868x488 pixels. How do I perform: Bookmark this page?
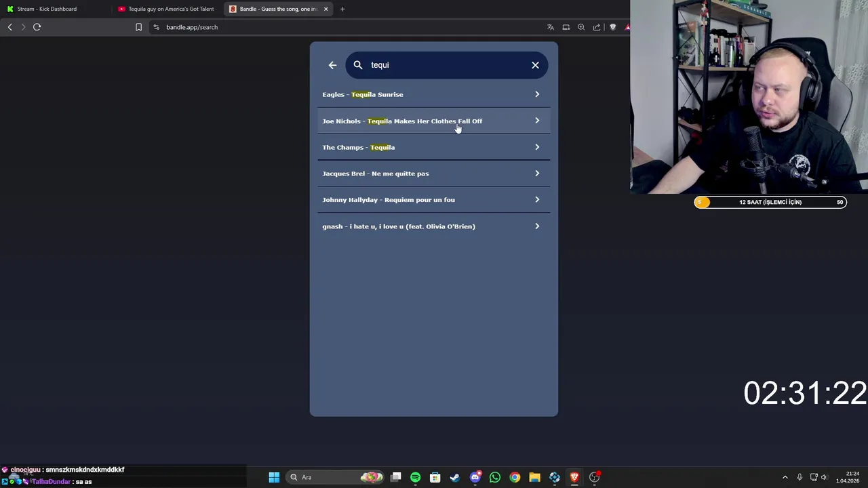tap(138, 27)
